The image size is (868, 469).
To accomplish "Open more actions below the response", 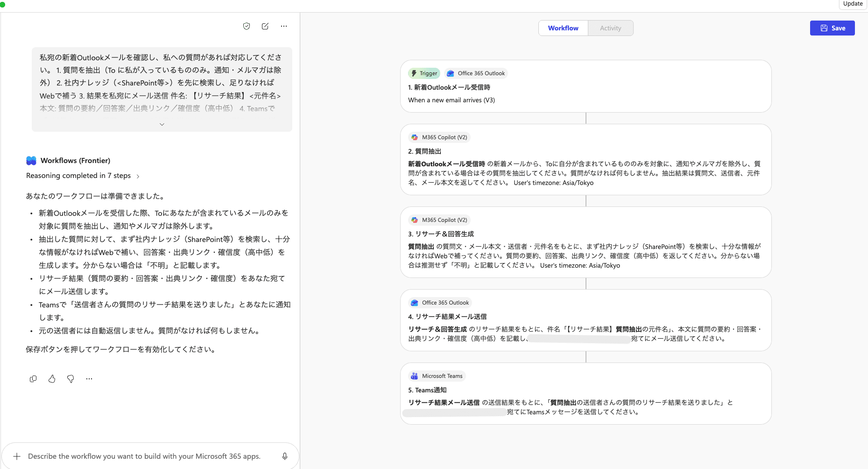I will (89, 379).
